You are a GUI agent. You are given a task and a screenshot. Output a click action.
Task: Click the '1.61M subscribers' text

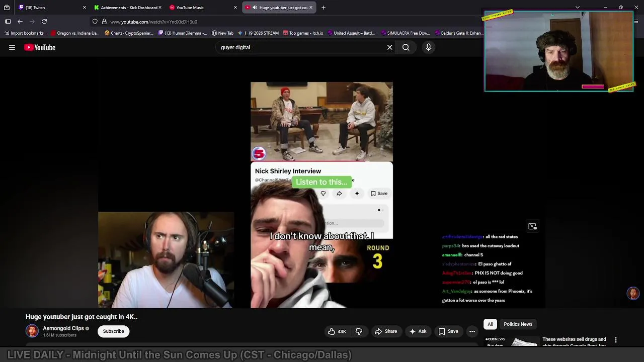[59, 335]
